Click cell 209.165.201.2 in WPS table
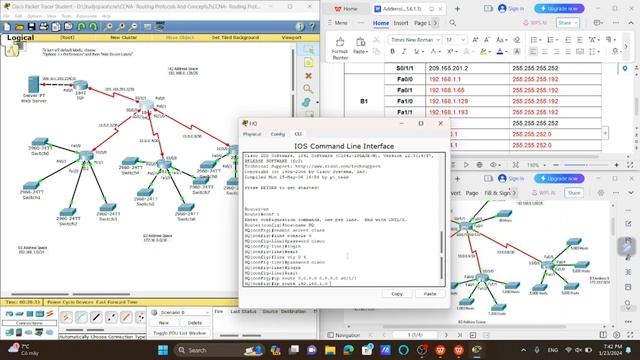 467,68
